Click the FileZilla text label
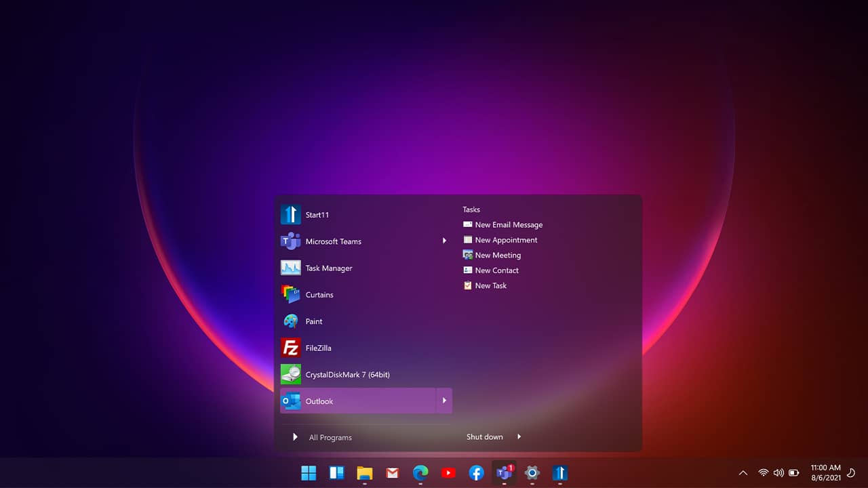868x488 pixels. point(319,348)
